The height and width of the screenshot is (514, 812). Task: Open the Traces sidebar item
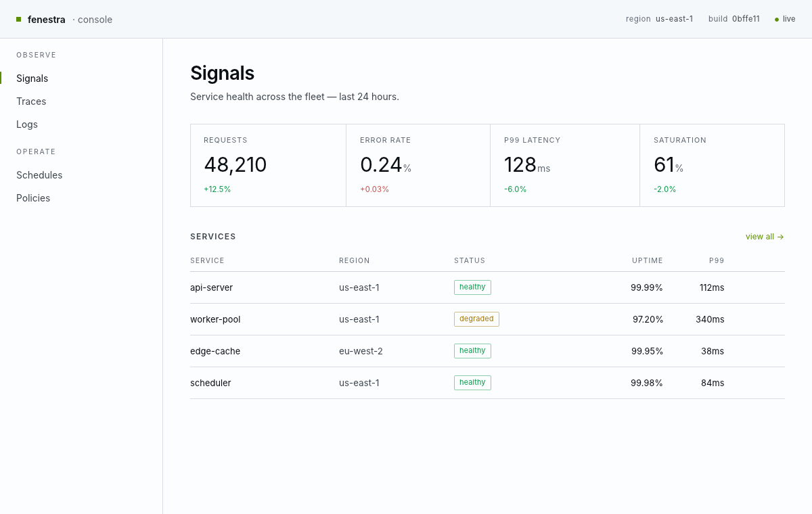tap(81, 101)
